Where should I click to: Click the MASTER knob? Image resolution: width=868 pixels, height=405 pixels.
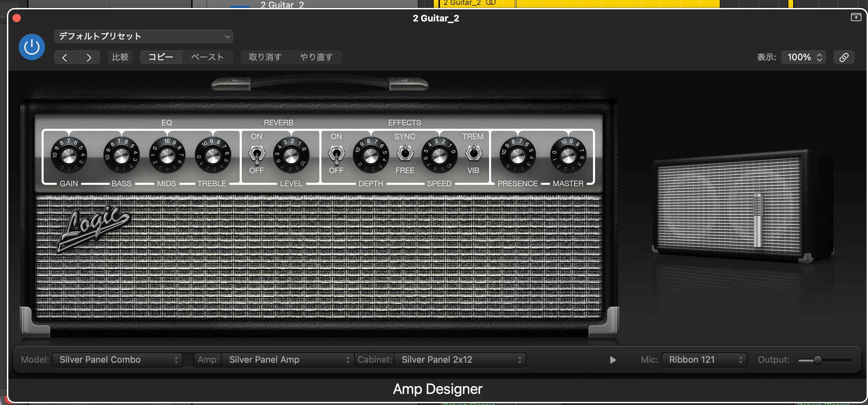coord(568,155)
